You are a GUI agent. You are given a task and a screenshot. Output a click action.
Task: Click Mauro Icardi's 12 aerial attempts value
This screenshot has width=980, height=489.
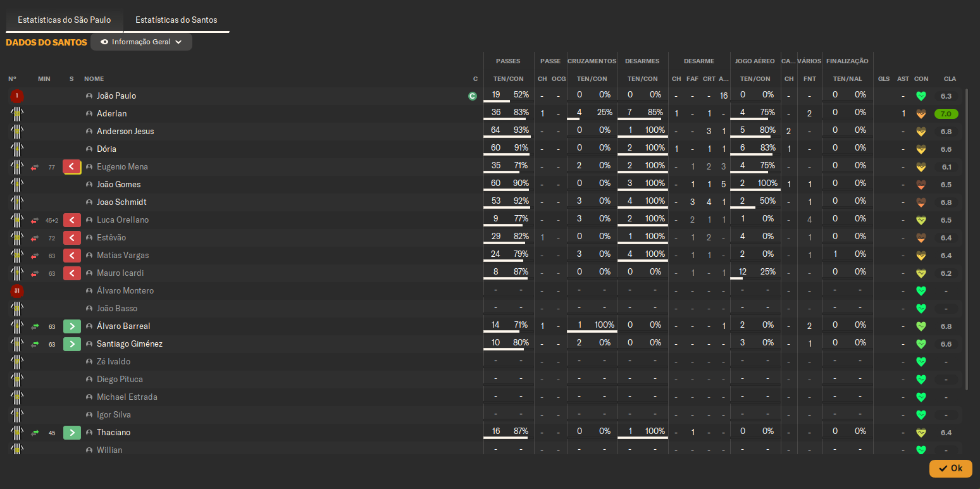pos(743,272)
